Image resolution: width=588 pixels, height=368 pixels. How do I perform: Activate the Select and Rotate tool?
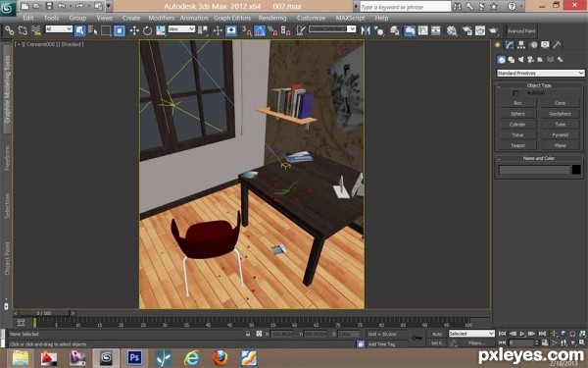pos(147,30)
